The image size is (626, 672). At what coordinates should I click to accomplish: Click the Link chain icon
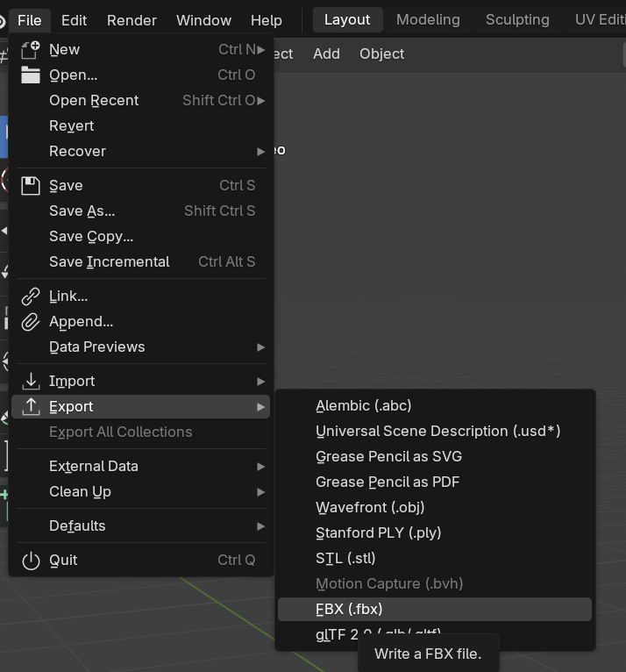pos(31,297)
